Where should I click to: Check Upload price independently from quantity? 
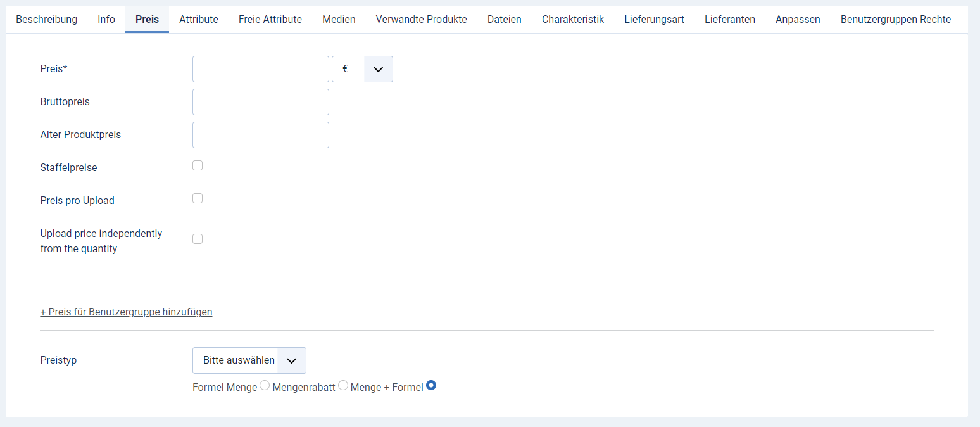click(198, 239)
